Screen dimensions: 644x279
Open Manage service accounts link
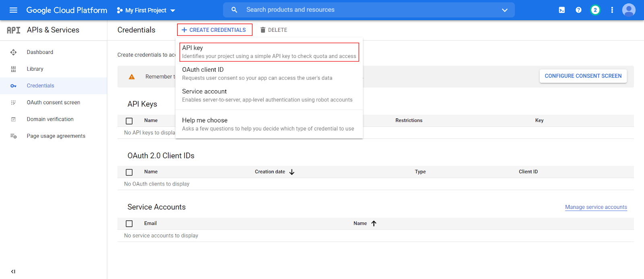pos(596,207)
